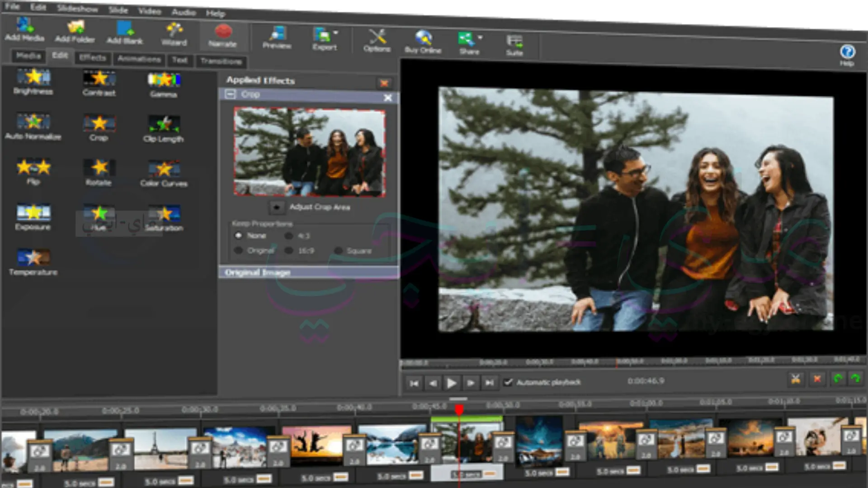Click the Add Folder toolbar icon
868x488 pixels.
point(75,31)
